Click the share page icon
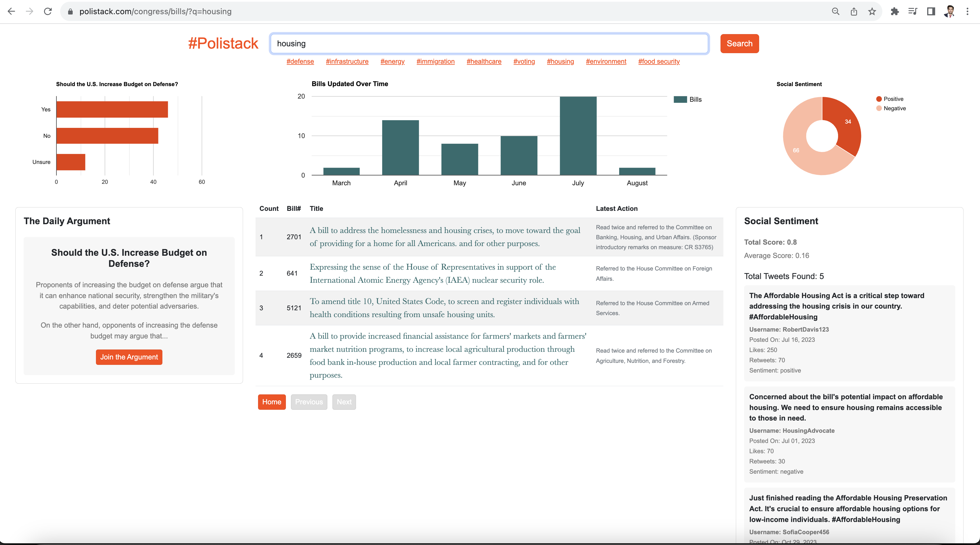The width and height of the screenshot is (980, 545). (854, 11)
